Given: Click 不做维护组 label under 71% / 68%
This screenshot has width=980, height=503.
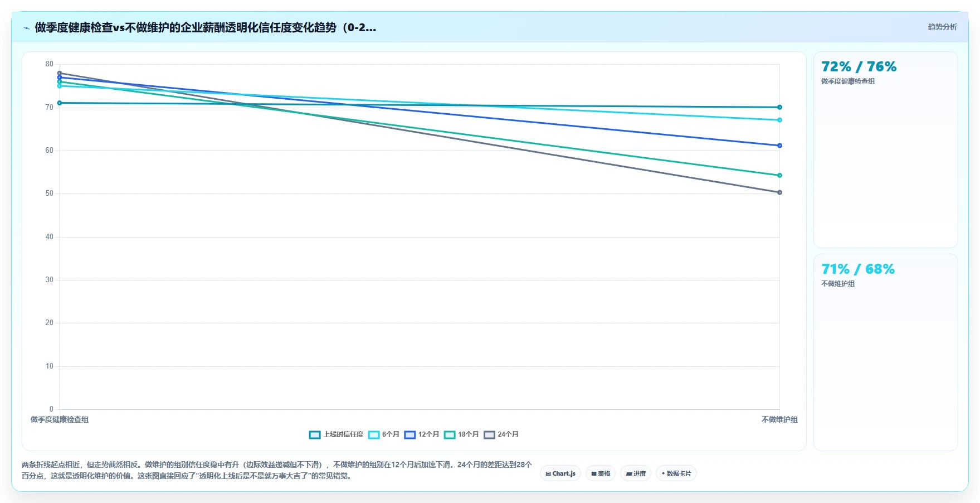Looking at the screenshot, I should 838,284.
